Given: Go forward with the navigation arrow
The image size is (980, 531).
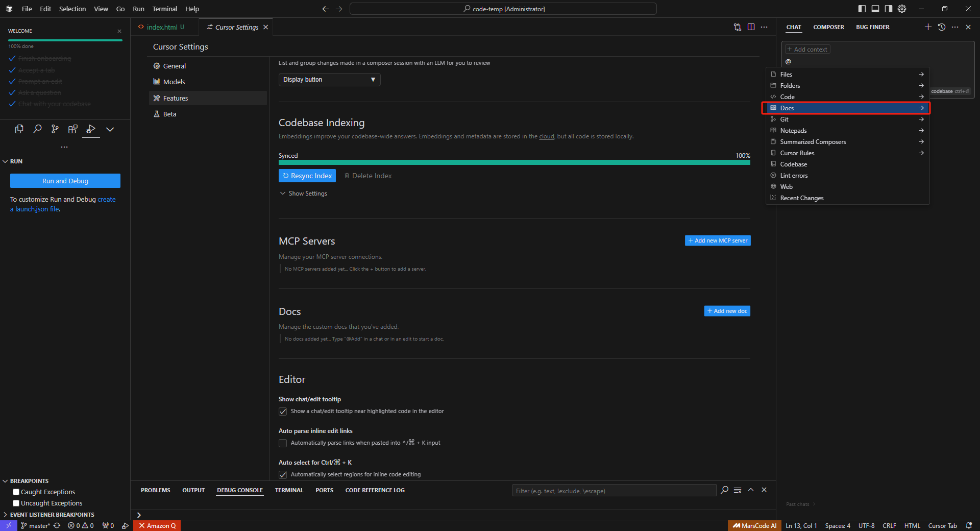Looking at the screenshot, I should [339, 9].
